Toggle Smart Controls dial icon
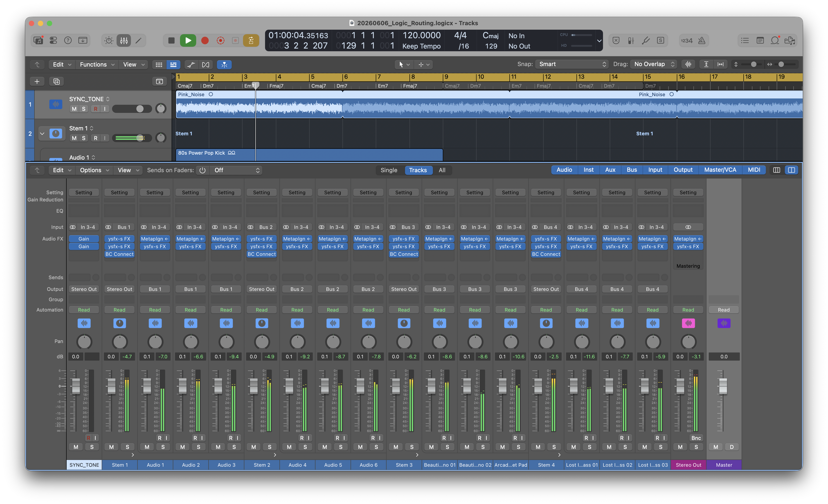 point(109,41)
